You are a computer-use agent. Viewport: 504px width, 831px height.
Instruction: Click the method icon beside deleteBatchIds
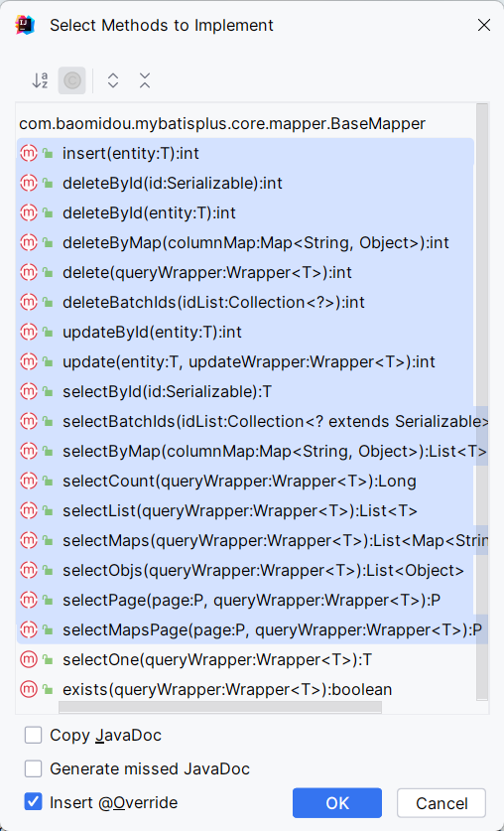(29, 302)
